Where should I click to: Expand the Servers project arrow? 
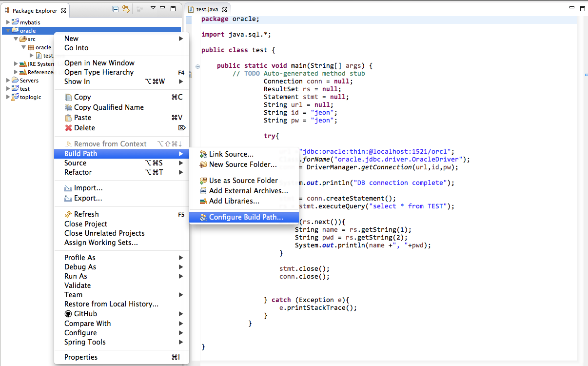point(8,81)
